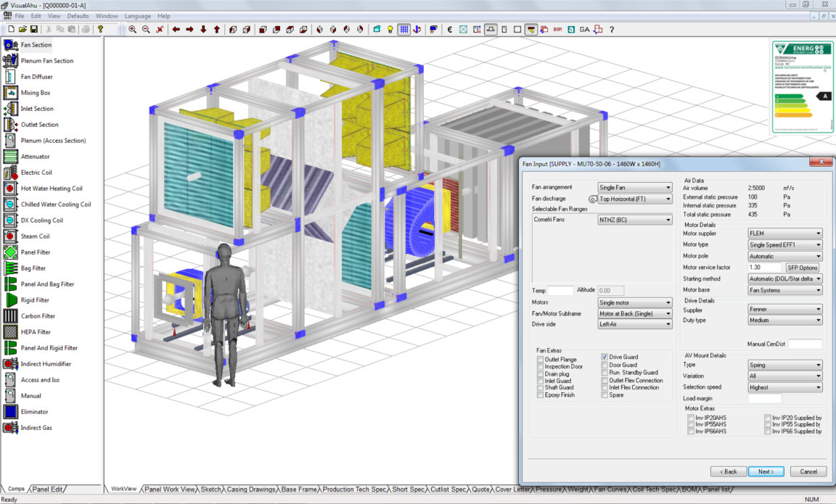Click into the Load margin field
The width and height of the screenshot is (836, 504).
point(764,398)
